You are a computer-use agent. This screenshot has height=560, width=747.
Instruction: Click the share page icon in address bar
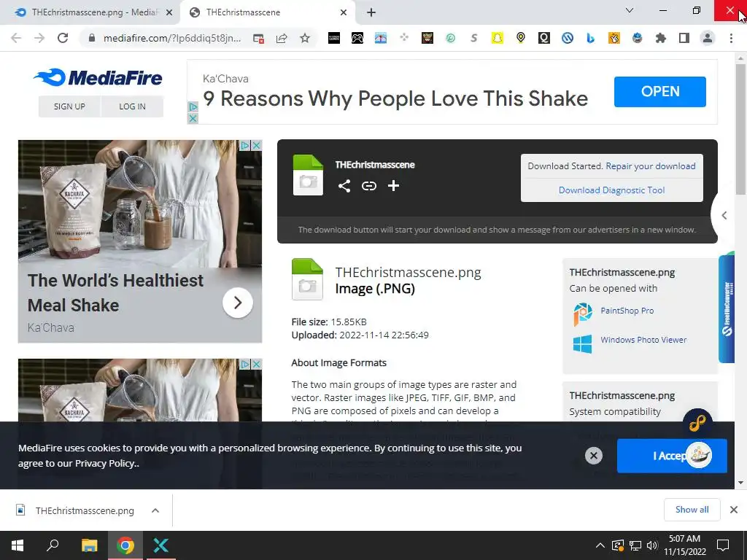[282, 38]
